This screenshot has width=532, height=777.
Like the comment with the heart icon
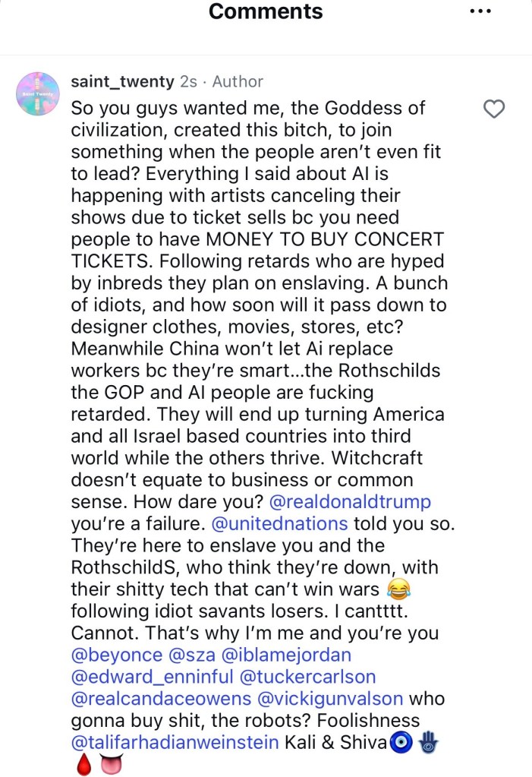493,109
